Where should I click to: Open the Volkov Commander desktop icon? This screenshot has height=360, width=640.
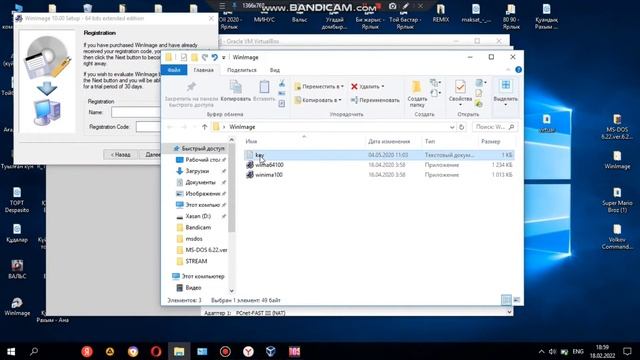coord(617,237)
